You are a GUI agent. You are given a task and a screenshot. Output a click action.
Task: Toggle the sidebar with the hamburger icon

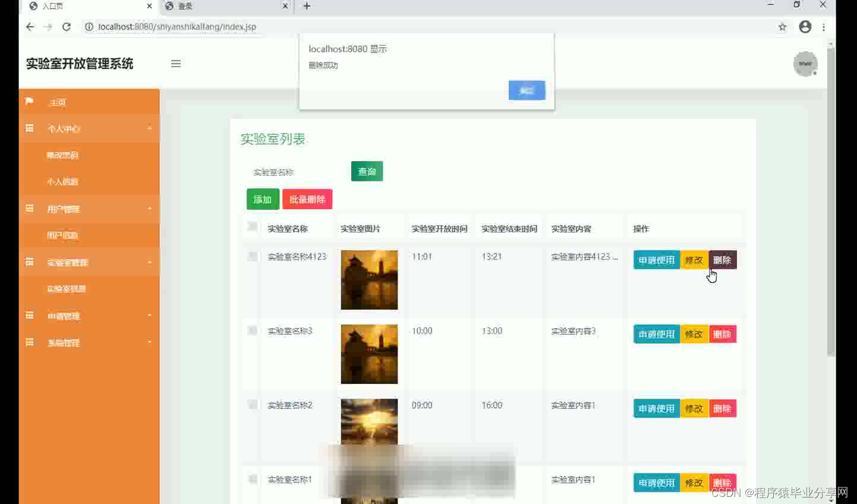pyautogui.click(x=176, y=64)
